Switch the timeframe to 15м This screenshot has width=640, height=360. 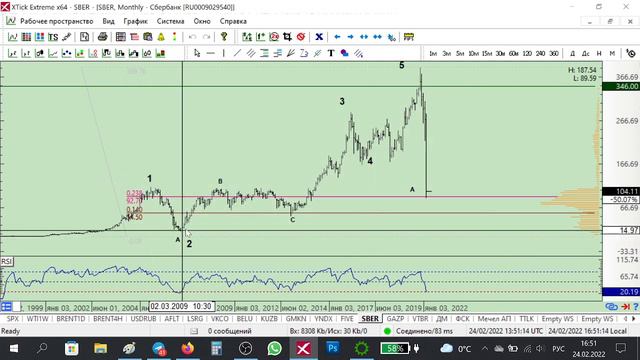[x=487, y=53]
